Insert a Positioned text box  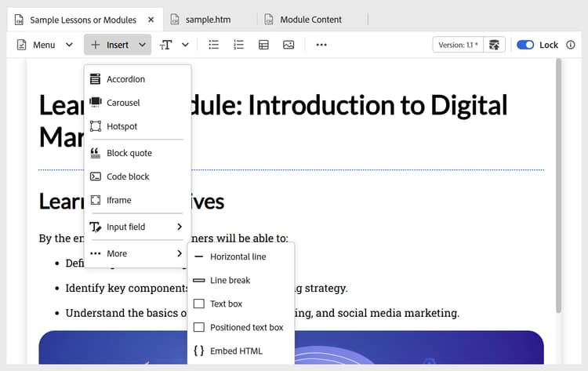[241, 328]
